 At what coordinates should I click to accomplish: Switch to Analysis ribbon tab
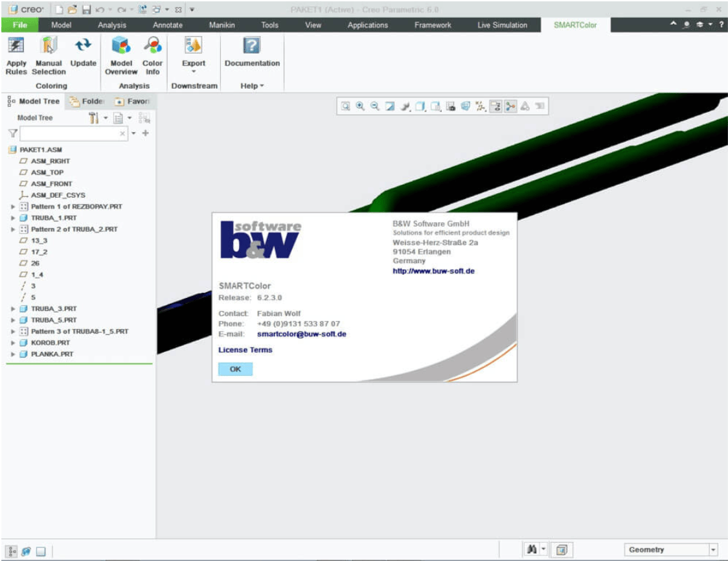112,25
